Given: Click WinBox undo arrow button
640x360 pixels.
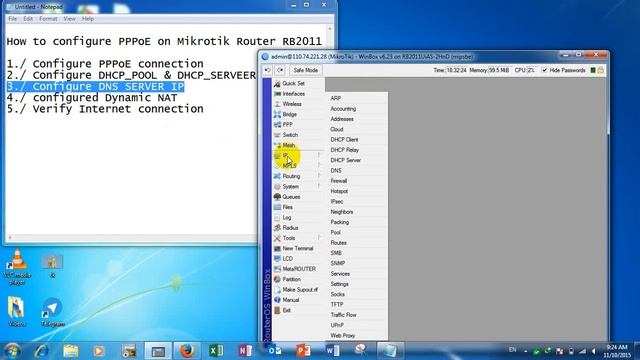Looking at the screenshot, I should 267,70.
